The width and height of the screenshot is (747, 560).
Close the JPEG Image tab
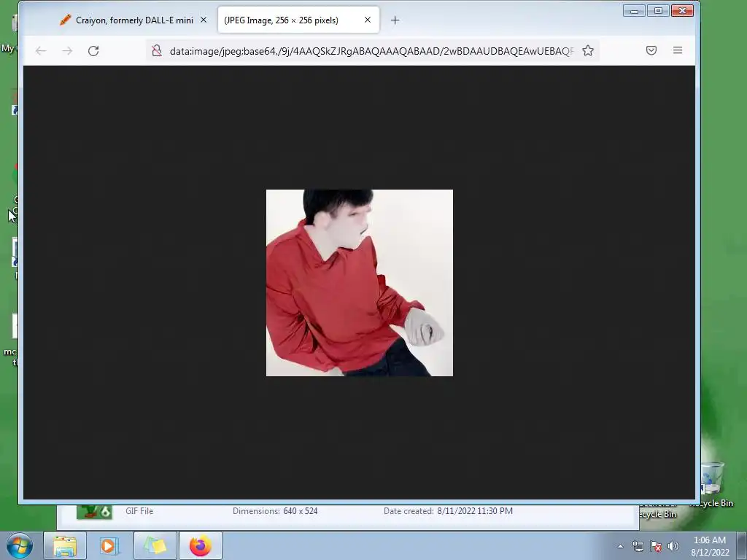point(368,20)
